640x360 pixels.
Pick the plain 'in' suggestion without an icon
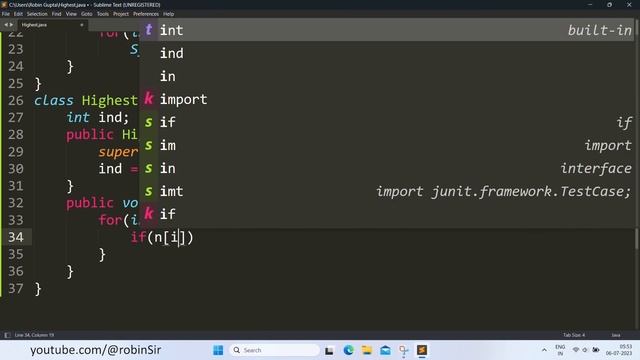tap(388, 76)
